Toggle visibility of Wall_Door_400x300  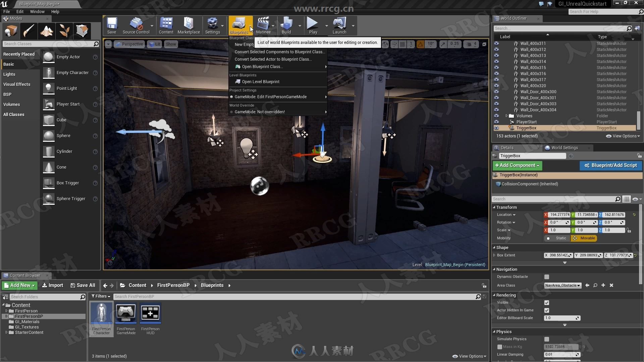(x=496, y=92)
